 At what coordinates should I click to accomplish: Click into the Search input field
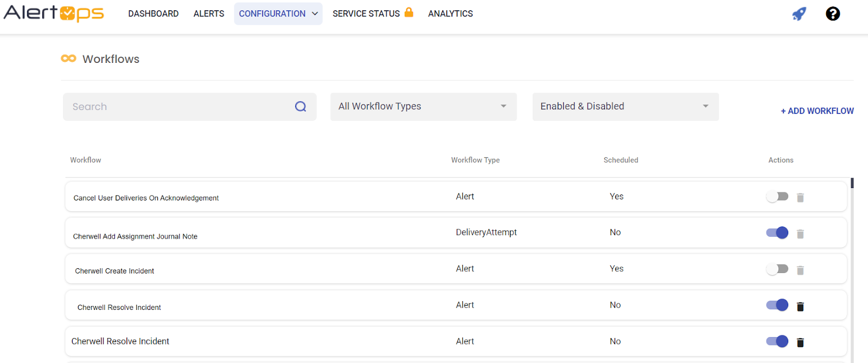179,107
